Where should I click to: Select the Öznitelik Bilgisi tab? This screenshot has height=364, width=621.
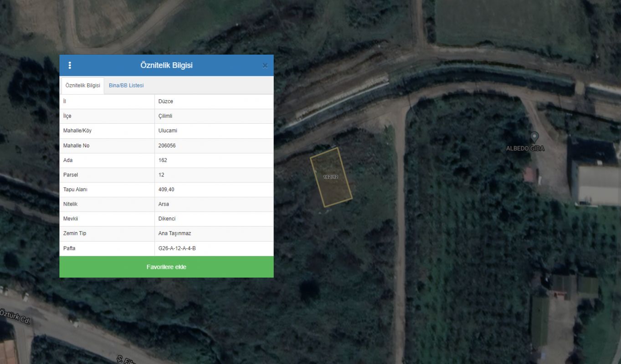[82, 86]
